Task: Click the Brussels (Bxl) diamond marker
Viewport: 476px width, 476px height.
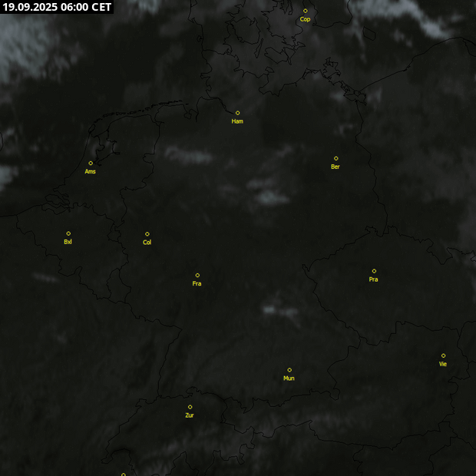Action: coord(68,233)
